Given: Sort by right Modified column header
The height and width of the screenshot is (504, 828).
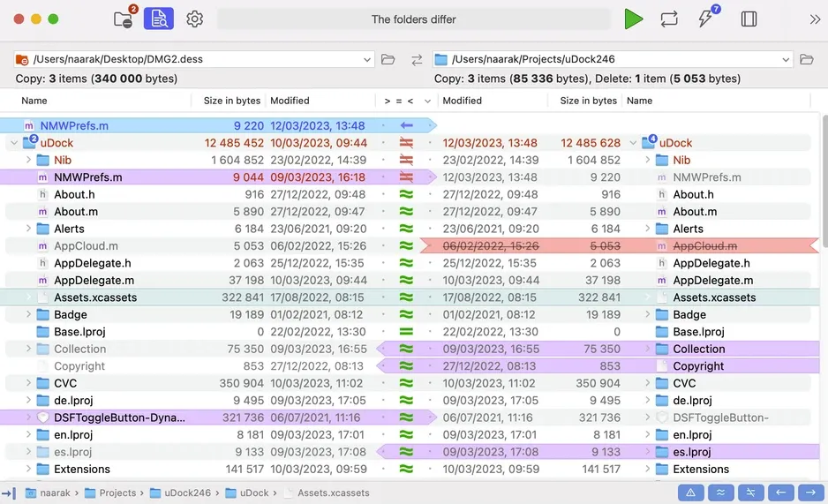Looking at the screenshot, I should coord(462,101).
